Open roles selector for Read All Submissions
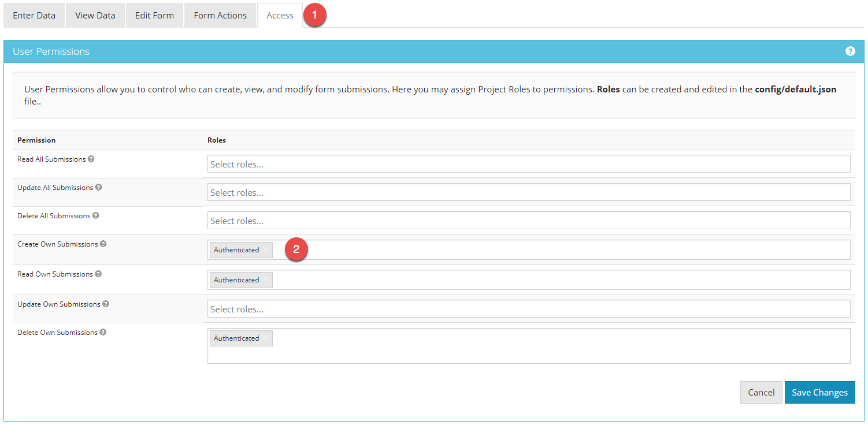 pos(528,164)
